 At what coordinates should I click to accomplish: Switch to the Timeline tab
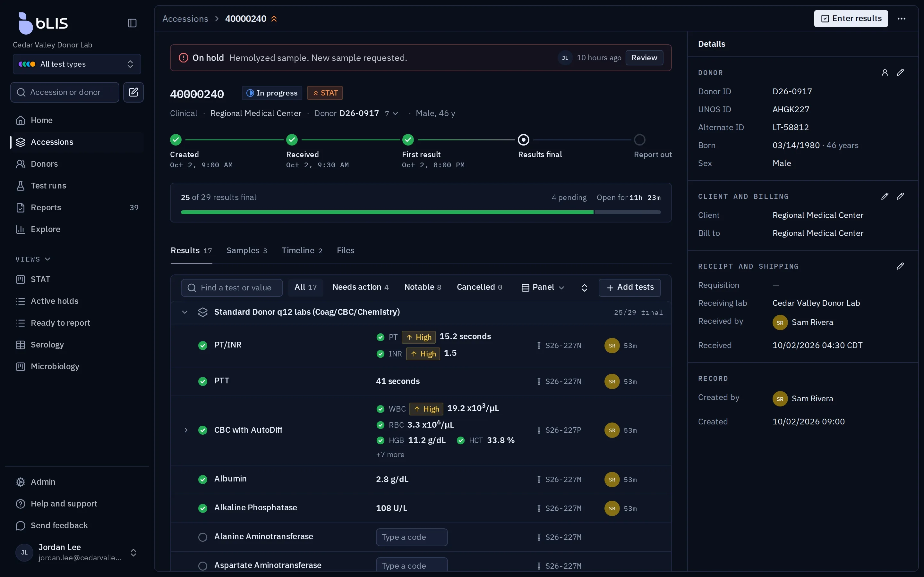click(302, 250)
